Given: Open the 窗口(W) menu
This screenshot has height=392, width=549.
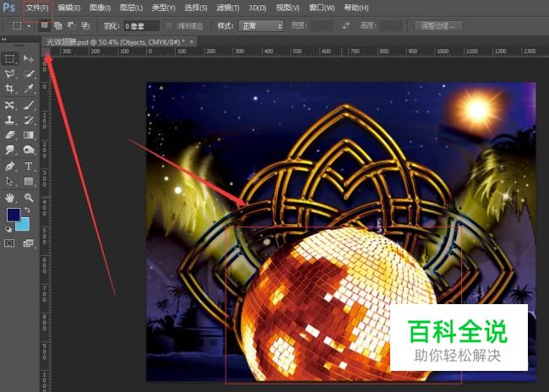Looking at the screenshot, I should (322, 8).
